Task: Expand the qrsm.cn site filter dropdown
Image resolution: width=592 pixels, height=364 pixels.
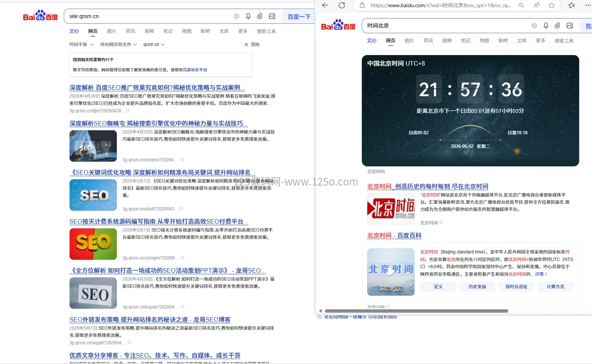Action: (154, 45)
